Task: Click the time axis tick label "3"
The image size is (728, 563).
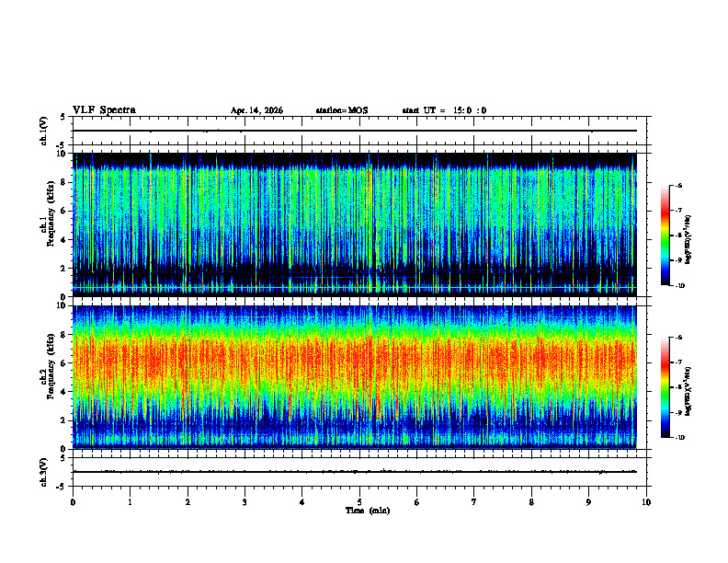Action: click(x=245, y=502)
